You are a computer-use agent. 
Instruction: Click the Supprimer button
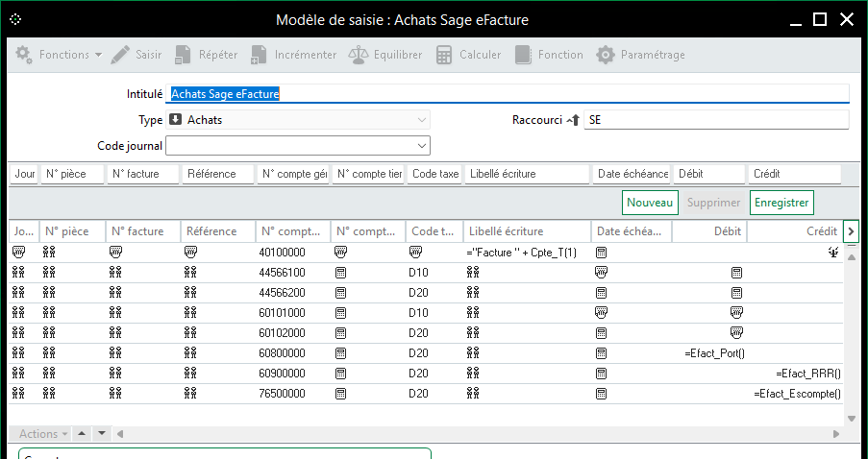click(x=713, y=203)
